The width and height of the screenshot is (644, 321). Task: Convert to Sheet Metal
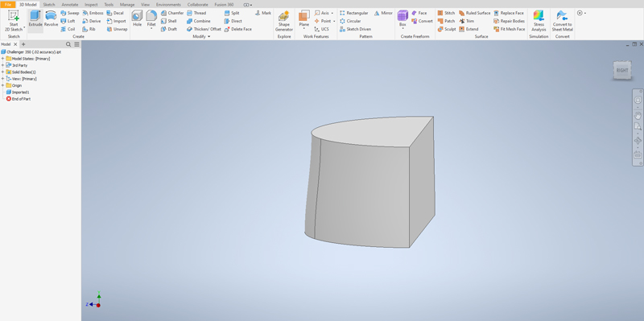(x=562, y=21)
